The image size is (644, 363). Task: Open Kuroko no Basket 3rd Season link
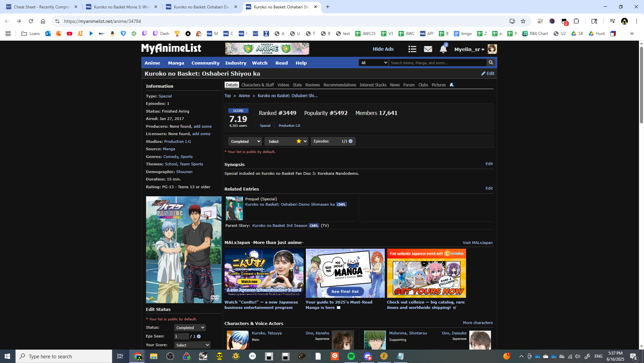point(280,226)
